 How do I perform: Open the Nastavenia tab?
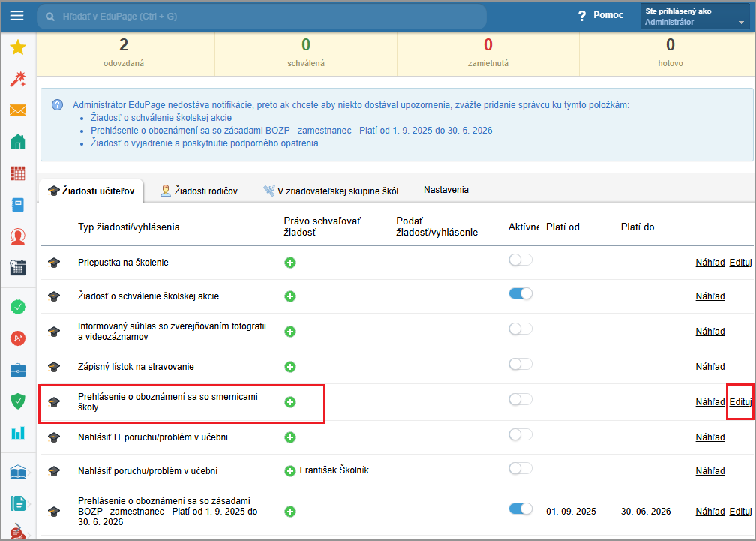[446, 190]
